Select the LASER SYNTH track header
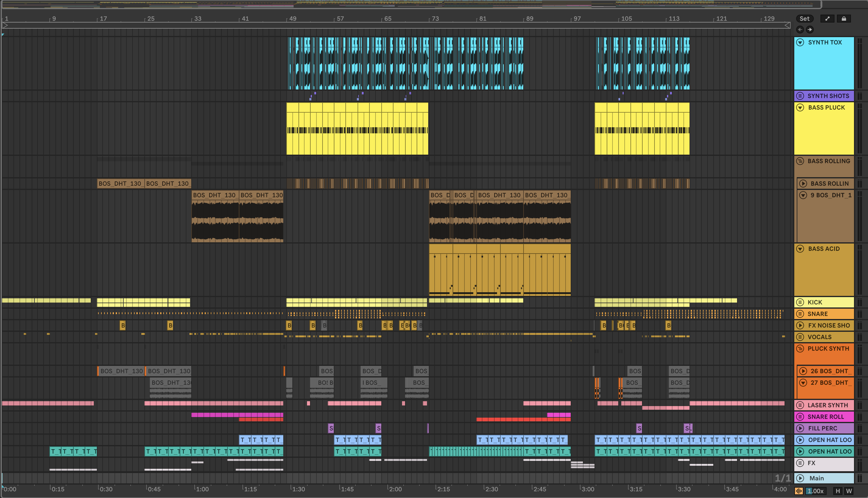Viewport: 868px width, 498px height. coord(828,405)
